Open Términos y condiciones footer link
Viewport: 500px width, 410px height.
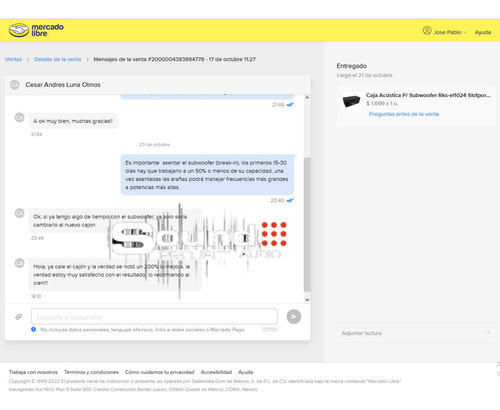(x=91, y=372)
